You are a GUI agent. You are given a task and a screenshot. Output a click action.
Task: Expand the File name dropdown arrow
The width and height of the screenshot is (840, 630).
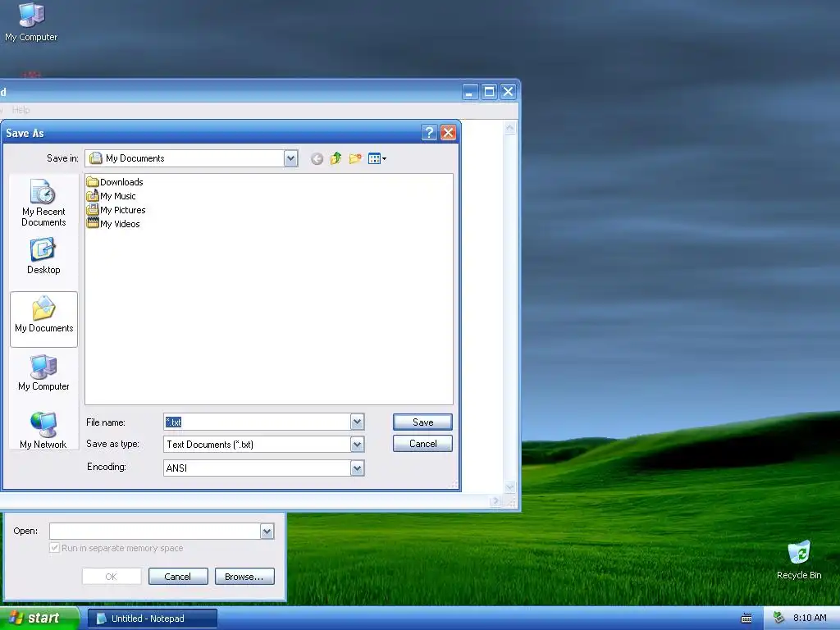point(358,422)
